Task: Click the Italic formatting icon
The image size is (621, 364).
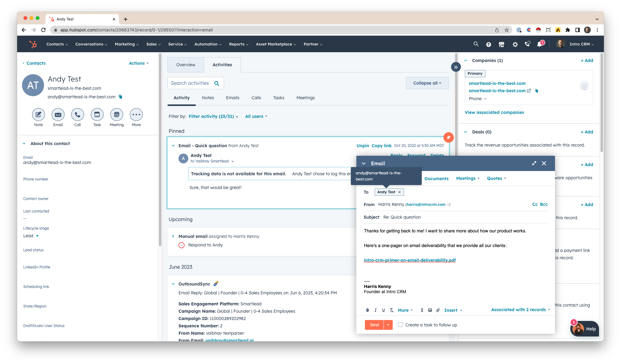Action: [375, 310]
